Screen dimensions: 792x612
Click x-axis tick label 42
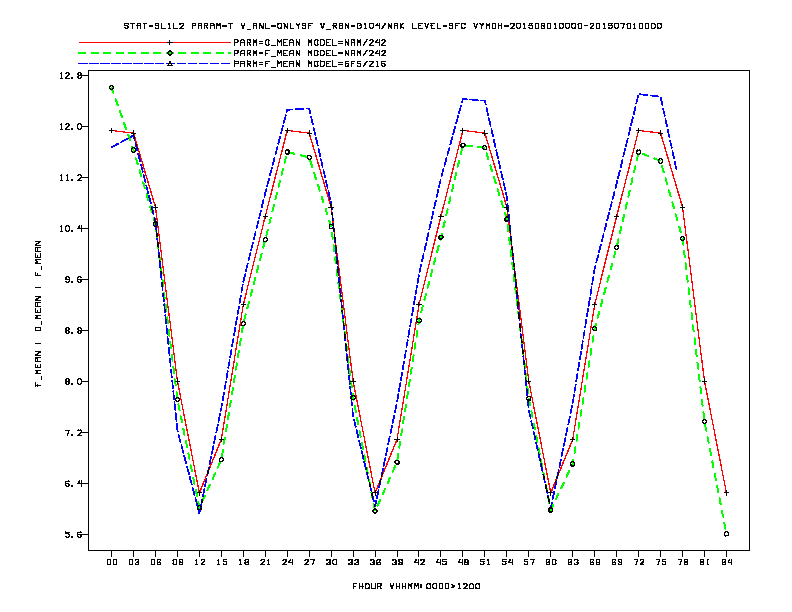click(419, 562)
